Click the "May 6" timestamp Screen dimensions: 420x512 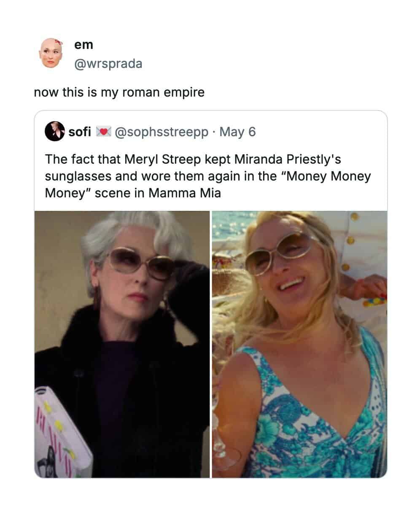[x=238, y=132]
